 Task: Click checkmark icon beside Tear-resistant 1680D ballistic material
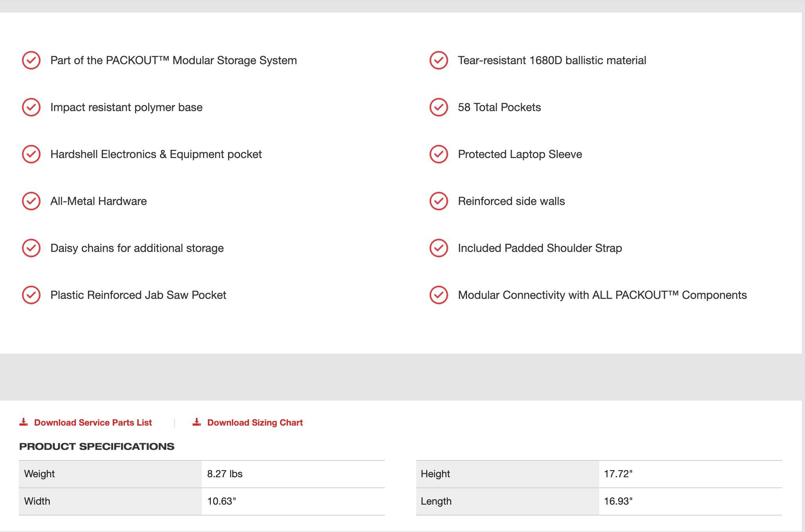(439, 60)
